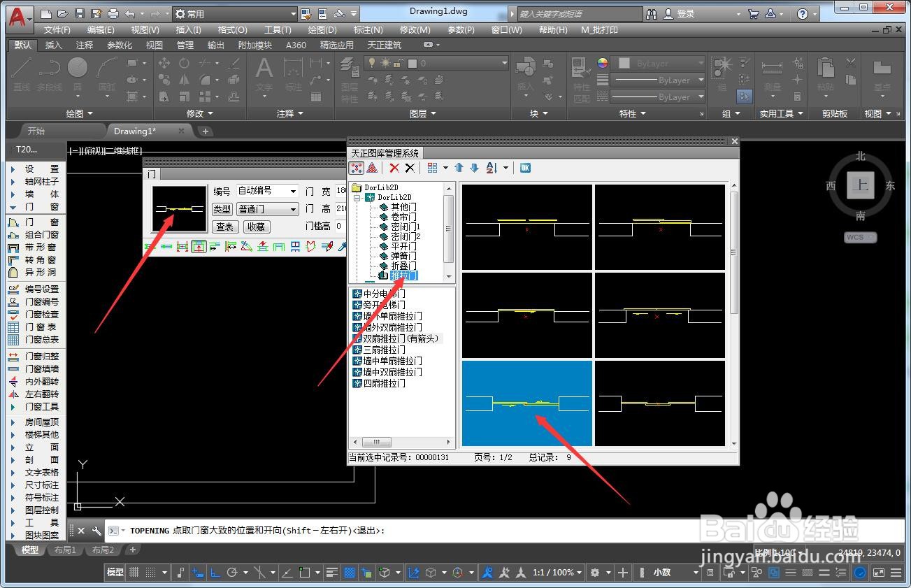Click the 登录 sign-in link
Image resolution: width=911 pixels, height=588 pixels.
pyautogui.click(x=686, y=14)
